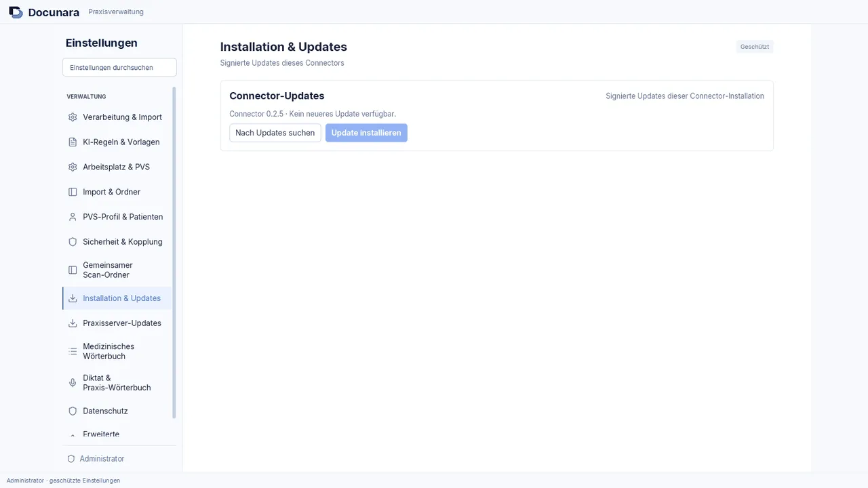Click the settings sidebar scrollbar

(x=174, y=252)
